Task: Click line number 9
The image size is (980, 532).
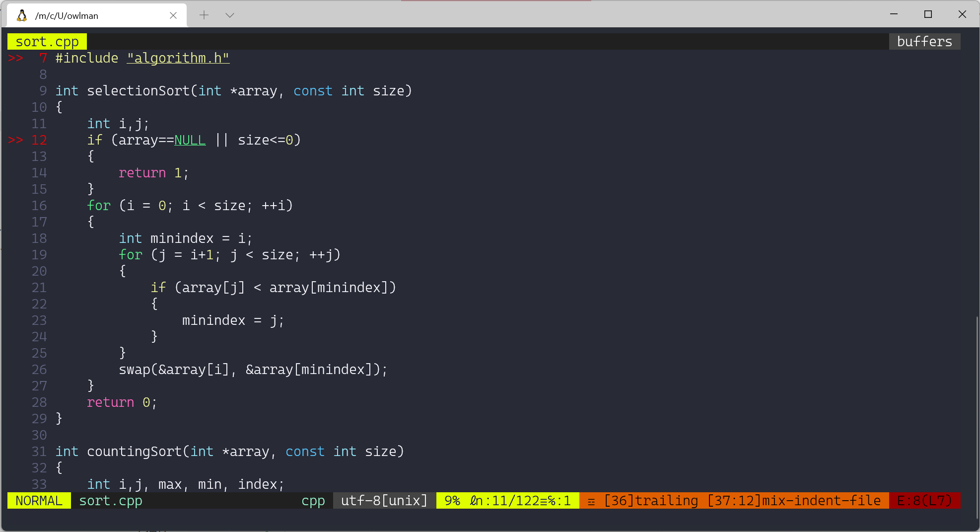Action: pyautogui.click(x=43, y=91)
